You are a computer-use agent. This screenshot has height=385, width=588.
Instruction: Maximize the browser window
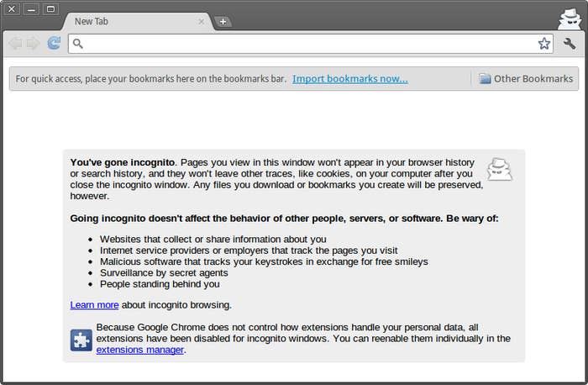[x=50, y=8]
